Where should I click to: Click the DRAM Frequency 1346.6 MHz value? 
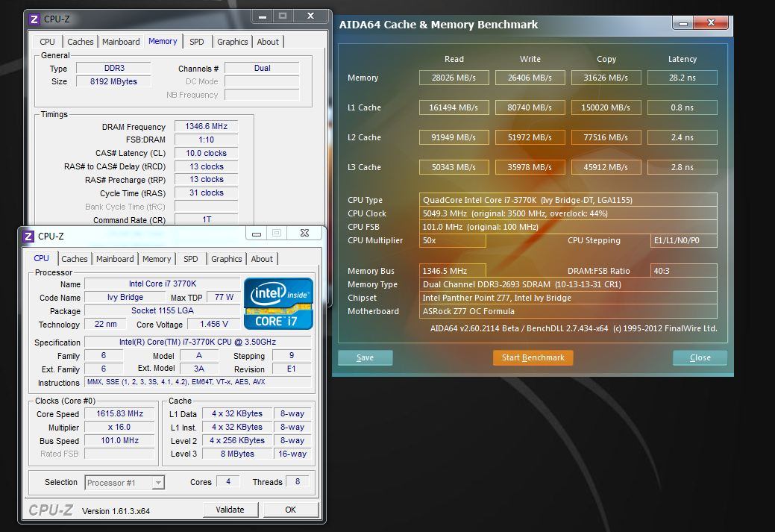click(206, 127)
